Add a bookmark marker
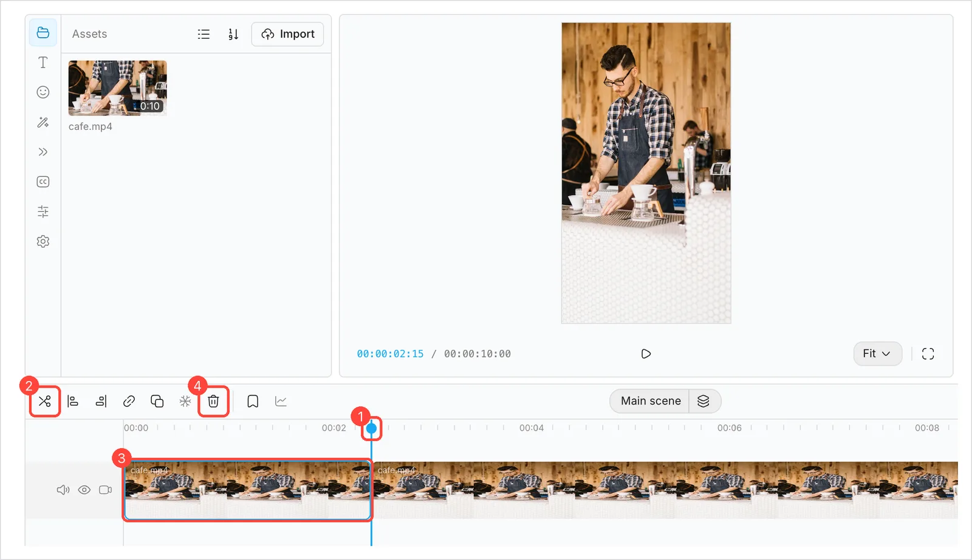This screenshot has width=972, height=560. tap(253, 401)
